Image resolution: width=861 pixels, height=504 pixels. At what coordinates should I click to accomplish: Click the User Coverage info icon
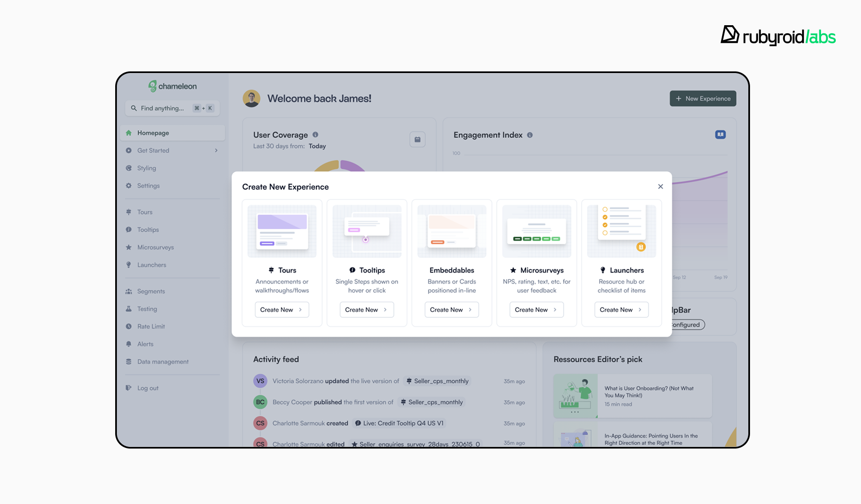(315, 135)
